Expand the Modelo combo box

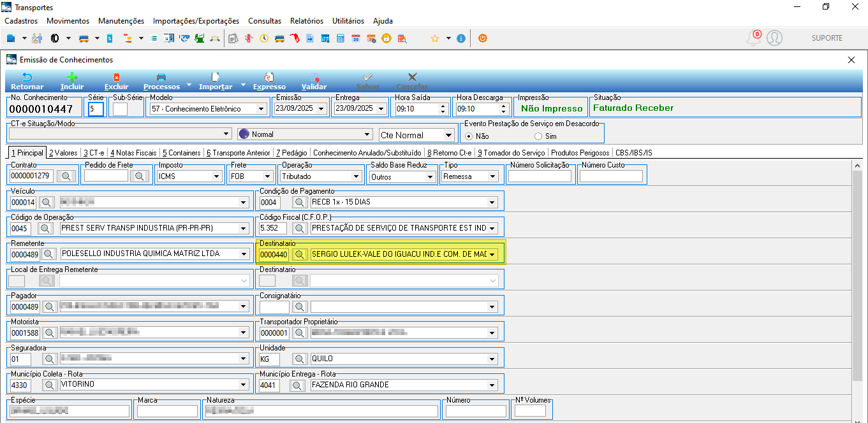261,109
